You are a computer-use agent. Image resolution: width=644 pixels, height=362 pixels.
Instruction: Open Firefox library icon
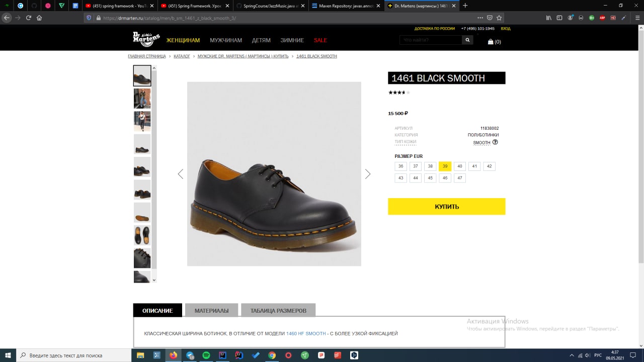point(548,18)
